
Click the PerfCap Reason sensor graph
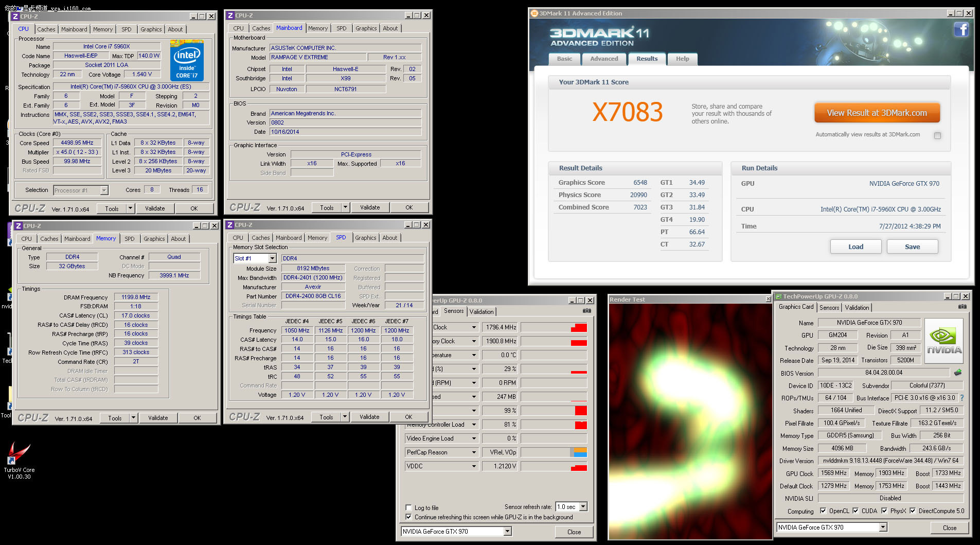point(554,452)
